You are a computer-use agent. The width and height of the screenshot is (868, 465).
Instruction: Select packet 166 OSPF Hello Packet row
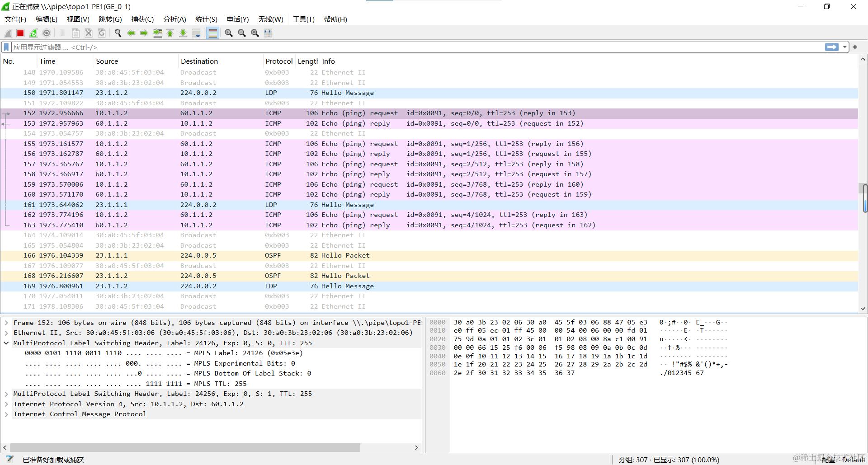pyautogui.click(x=429, y=255)
